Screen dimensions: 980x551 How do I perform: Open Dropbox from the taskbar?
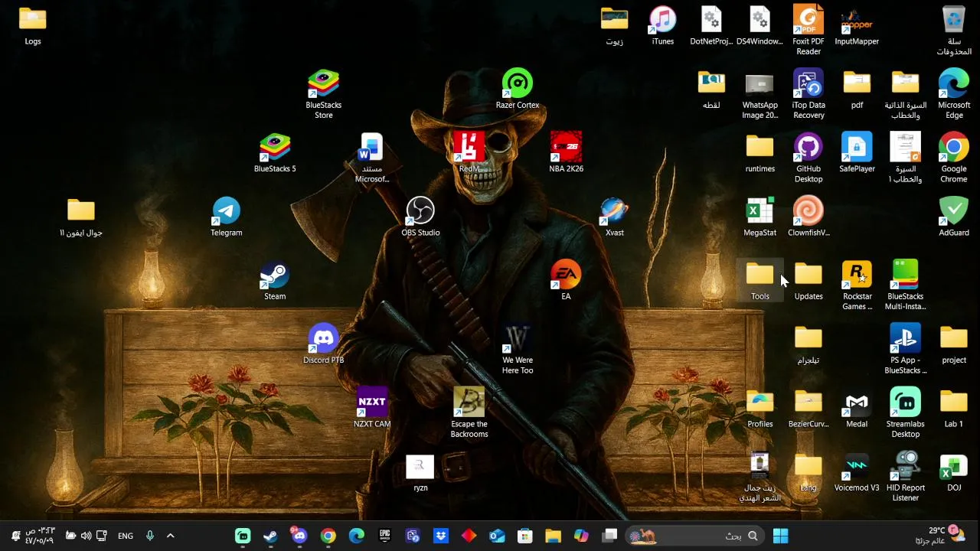click(441, 536)
